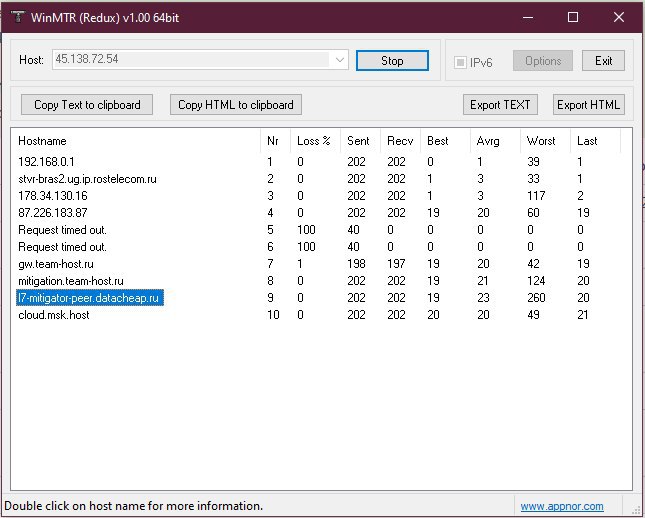The height and width of the screenshot is (518, 645).
Task: Click Export TEXT button
Action: coord(500,105)
